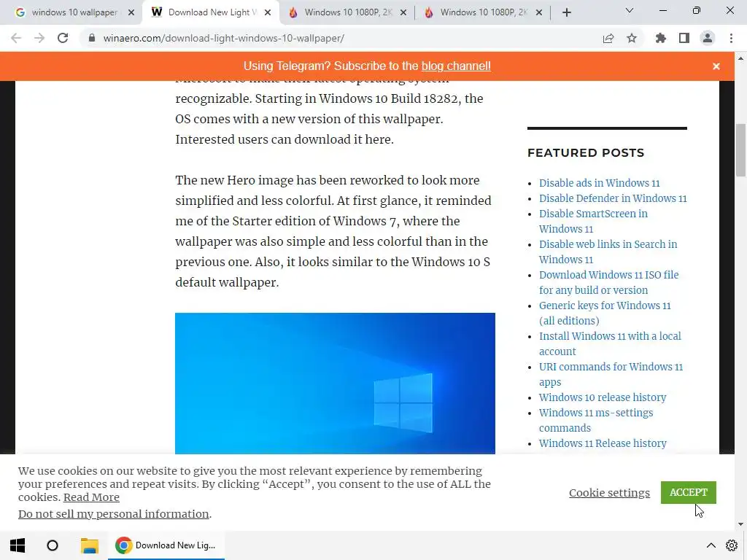
Task: Open 'Windows 10 release history' link
Action: (603, 397)
